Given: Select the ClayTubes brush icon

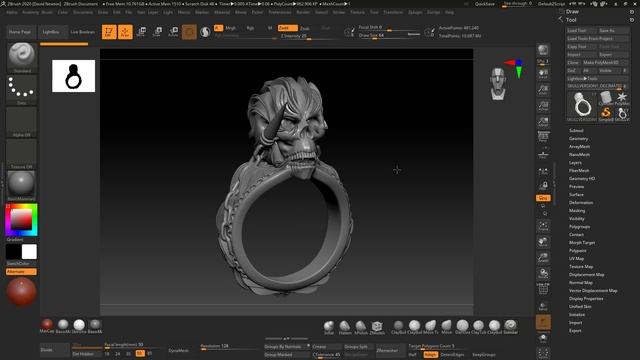Looking at the screenshot, I should pyautogui.click(x=478, y=327).
